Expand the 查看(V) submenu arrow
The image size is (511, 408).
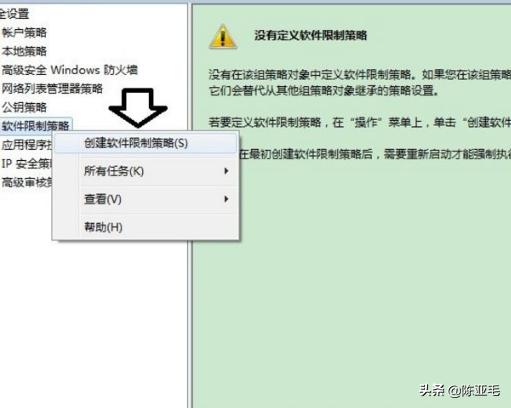coord(226,199)
